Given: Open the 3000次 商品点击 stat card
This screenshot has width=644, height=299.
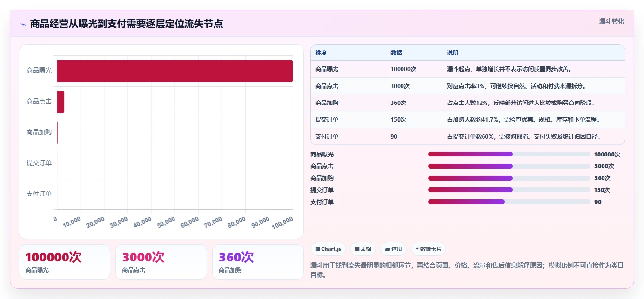Looking at the screenshot, I should 161,262.
